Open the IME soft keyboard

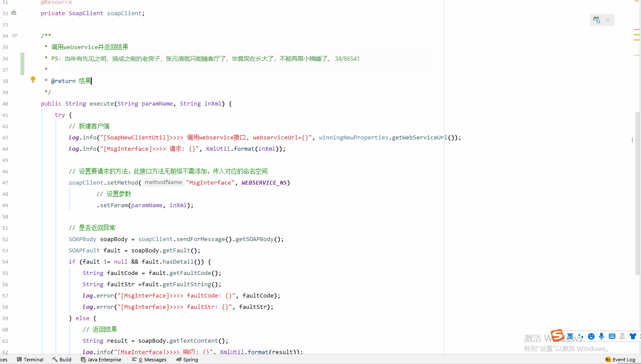(x=612, y=336)
